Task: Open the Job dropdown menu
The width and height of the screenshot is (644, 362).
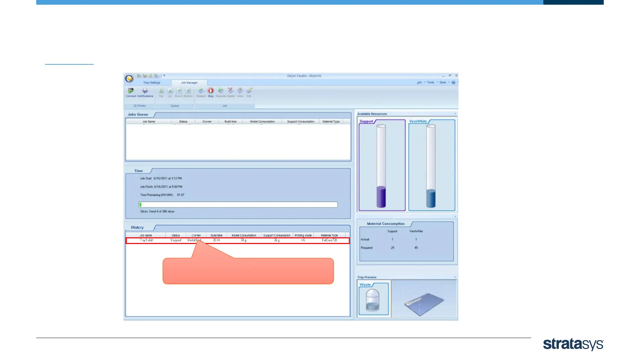Action: pyautogui.click(x=419, y=82)
